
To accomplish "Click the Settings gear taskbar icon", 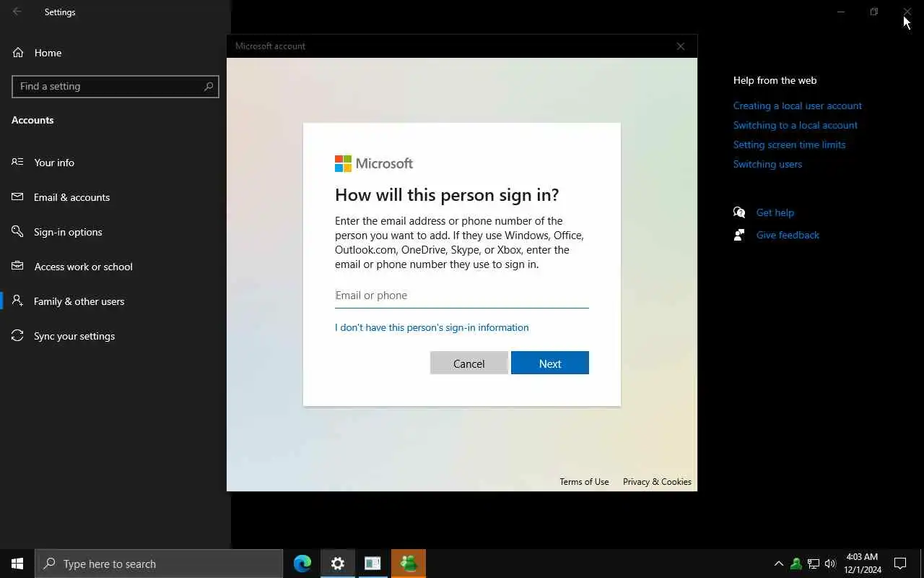I will click(x=338, y=564).
